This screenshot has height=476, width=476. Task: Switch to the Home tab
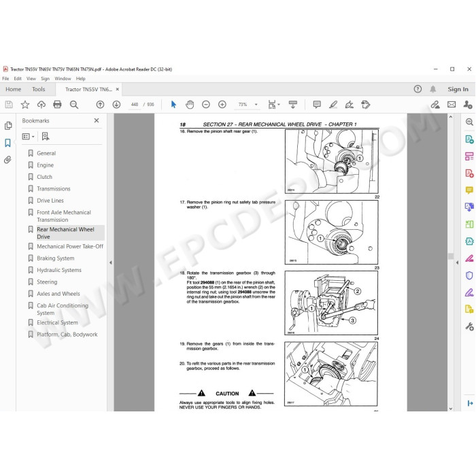14,89
